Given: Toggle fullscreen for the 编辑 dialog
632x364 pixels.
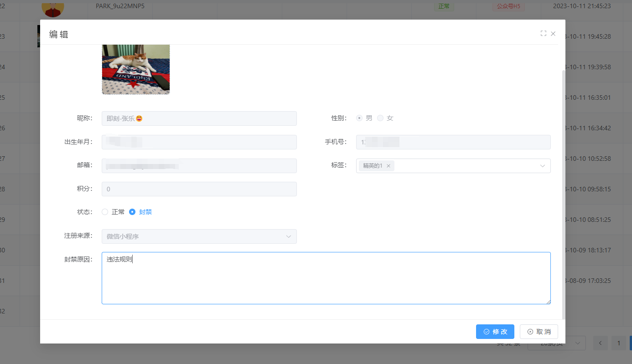Looking at the screenshot, I should click(543, 33).
